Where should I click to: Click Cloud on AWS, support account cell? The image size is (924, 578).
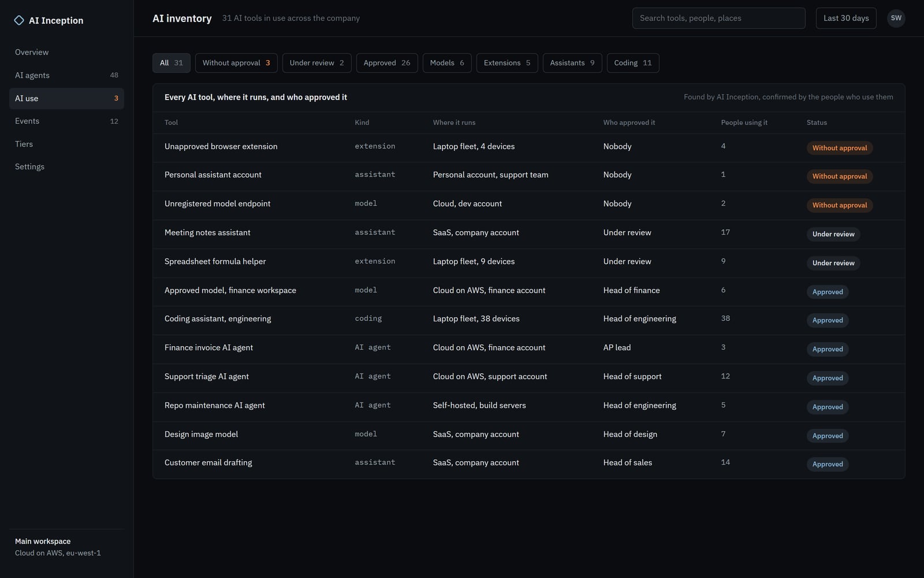point(490,376)
